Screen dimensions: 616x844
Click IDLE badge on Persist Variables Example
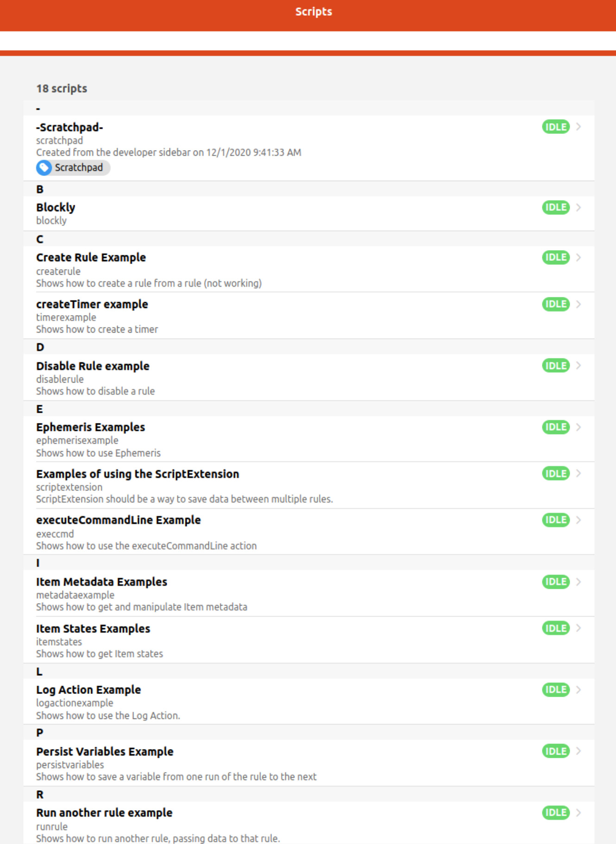(x=555, y=751)
